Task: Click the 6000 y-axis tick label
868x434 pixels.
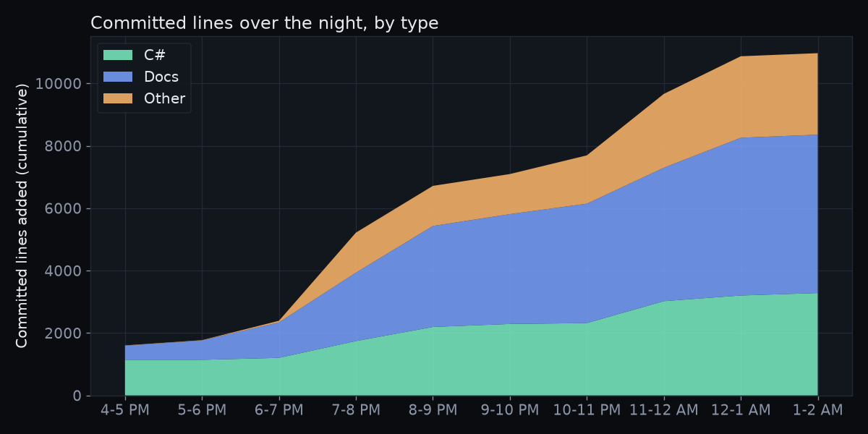Action: pyautogui.click(x=63, y=209)
